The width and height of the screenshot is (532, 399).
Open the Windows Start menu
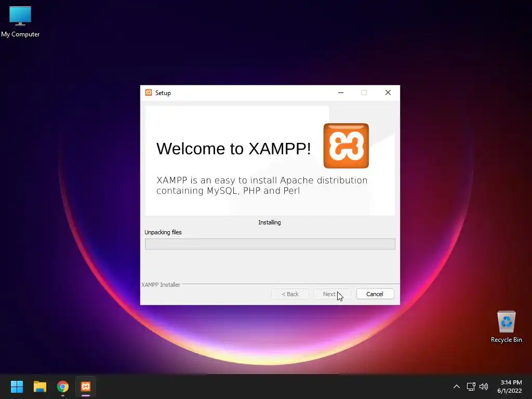click(x=17, y=387)
